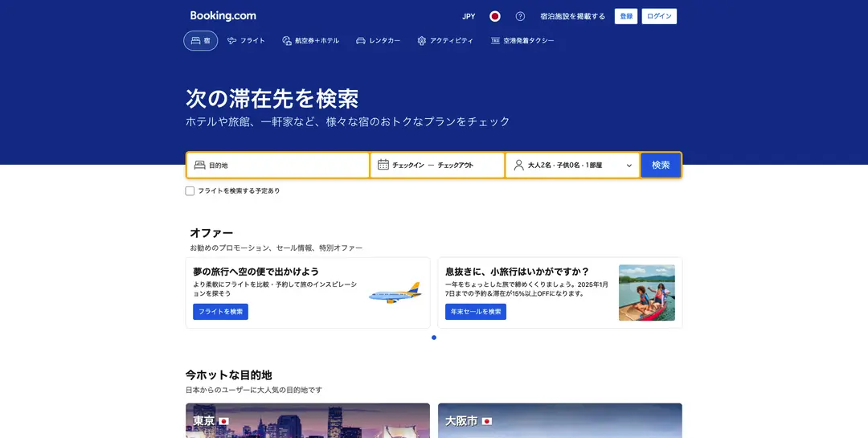Image resolution: width=868 pixels, height=438 pixels.
Task: Click the Japan flag next to 東京
Action: point(223,421)
